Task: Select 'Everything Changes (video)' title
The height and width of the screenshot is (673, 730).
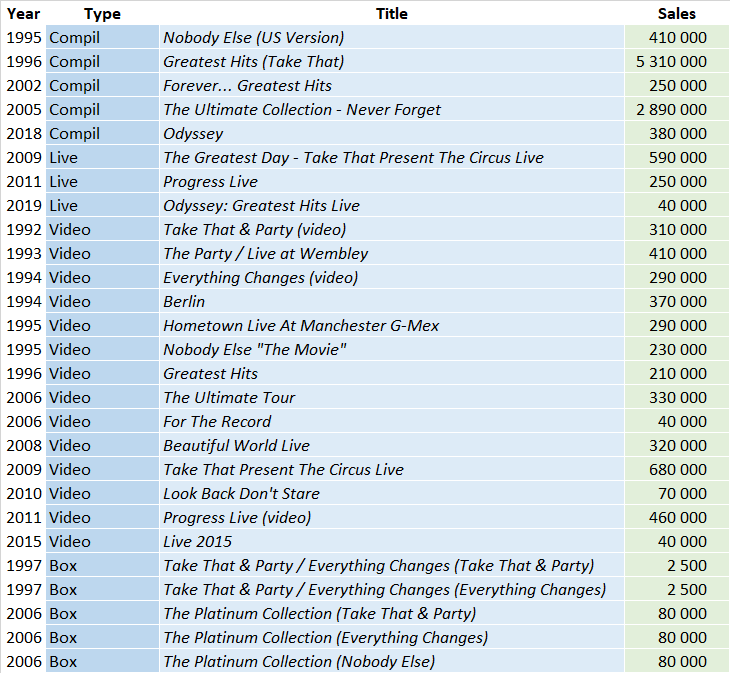Action: pyautogui.click(x=261, y=278)
